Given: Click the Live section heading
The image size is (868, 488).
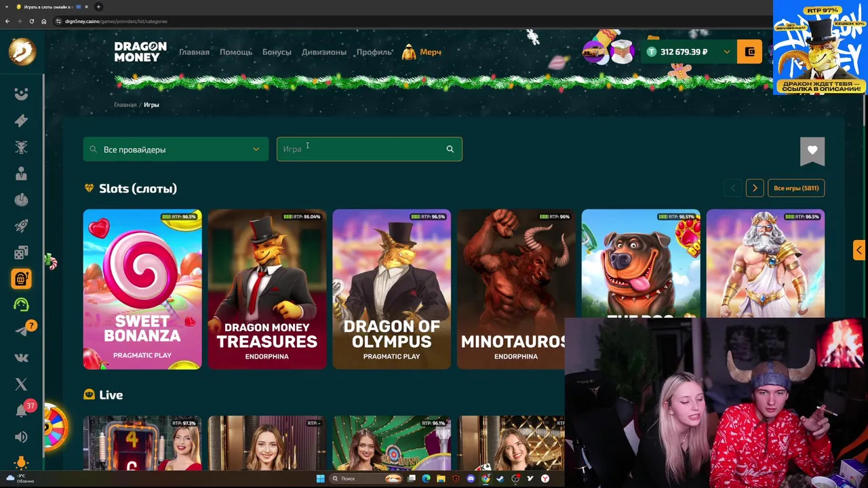Looking at the screenshot, I should tap(111, 395).
